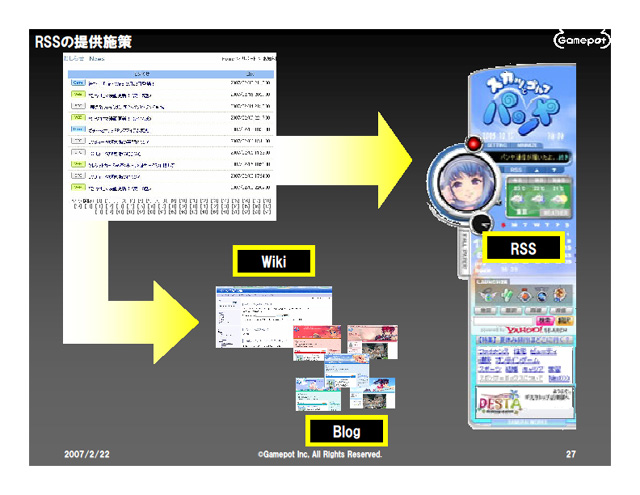Click the first news item tag in list
The width and height of the screenshot is (640, 495).
[77, 83]
